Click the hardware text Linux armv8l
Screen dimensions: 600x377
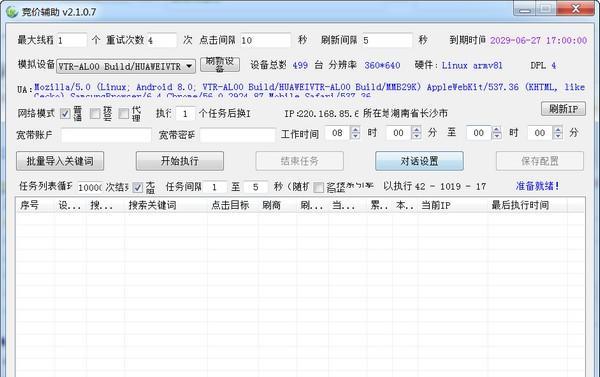[x=472, y=65]
